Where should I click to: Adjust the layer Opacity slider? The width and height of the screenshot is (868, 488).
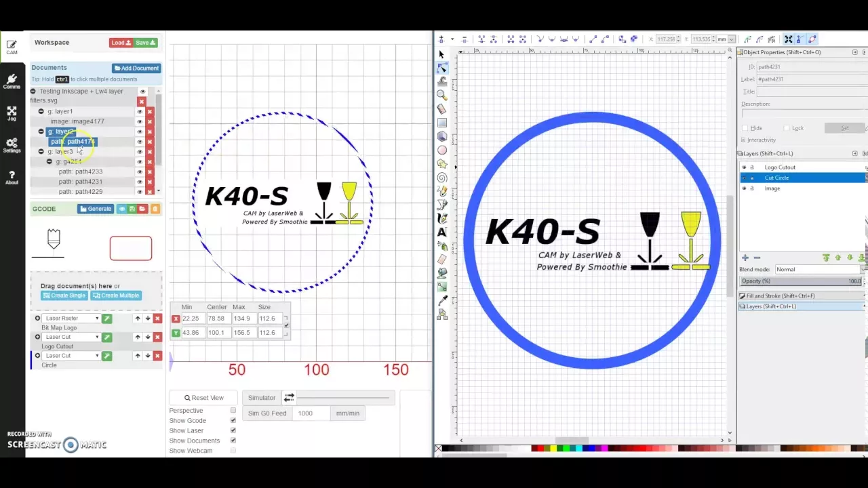[800, 281]
